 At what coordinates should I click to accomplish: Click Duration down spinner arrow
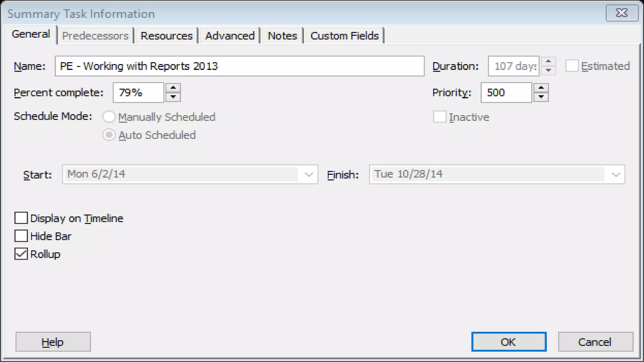tap(548, 70)
